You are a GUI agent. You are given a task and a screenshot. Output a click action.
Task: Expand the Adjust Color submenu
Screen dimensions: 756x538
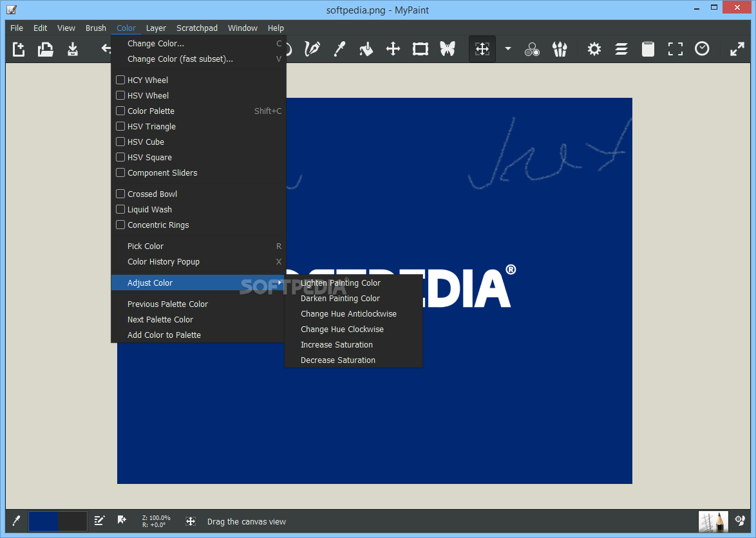(198, 283)
